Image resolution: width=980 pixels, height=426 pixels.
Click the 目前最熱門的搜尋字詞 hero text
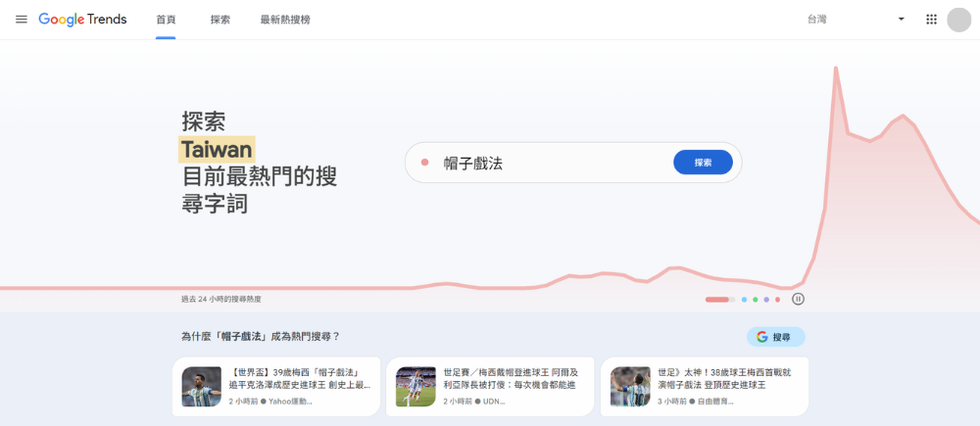click(260, 190)
